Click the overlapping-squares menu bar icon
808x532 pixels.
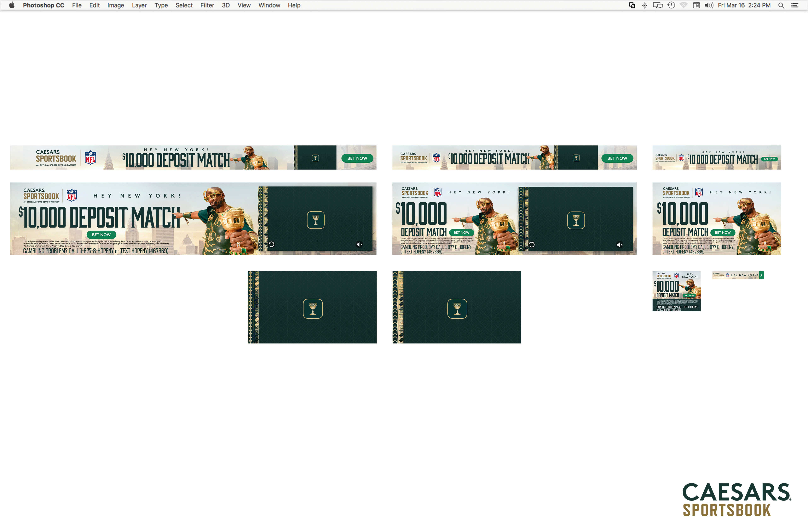coord(632,5)
